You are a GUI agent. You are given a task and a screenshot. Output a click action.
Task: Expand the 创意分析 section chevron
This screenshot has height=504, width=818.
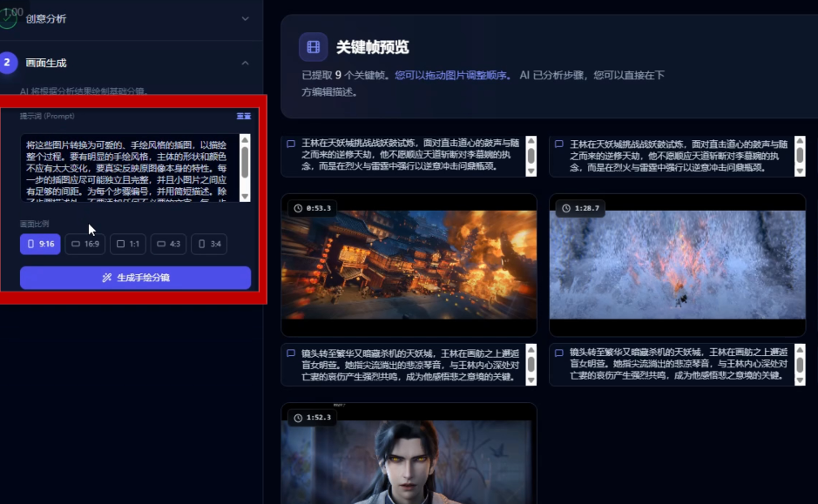click(245, 18)
